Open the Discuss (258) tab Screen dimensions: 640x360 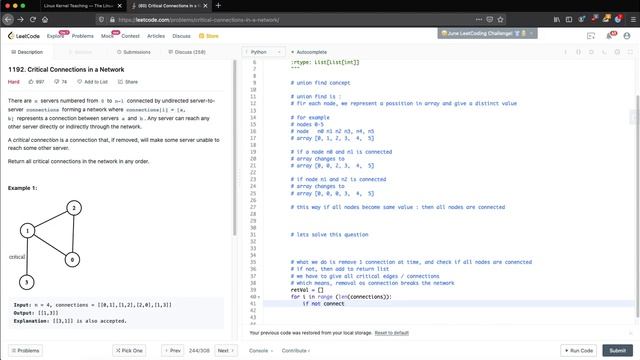[187, 52]
